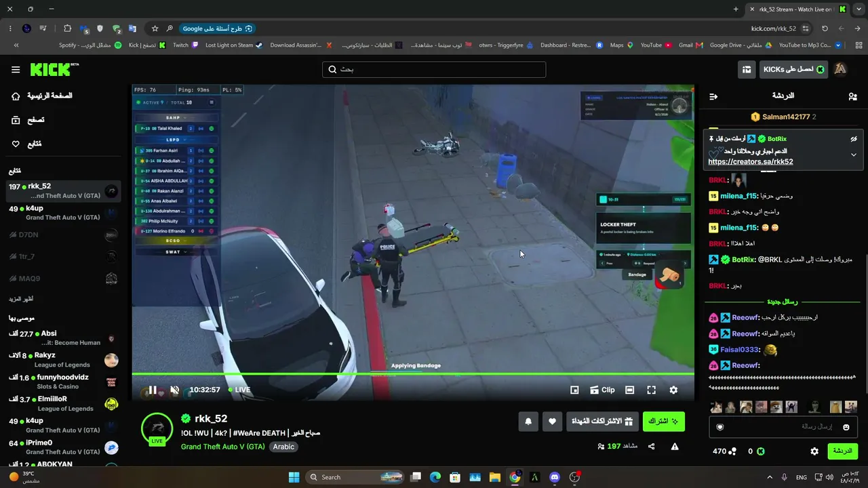Open the Browse sidebar item
Screen dimensions: 868x488
pyautogui.click(x=28, y=120)
